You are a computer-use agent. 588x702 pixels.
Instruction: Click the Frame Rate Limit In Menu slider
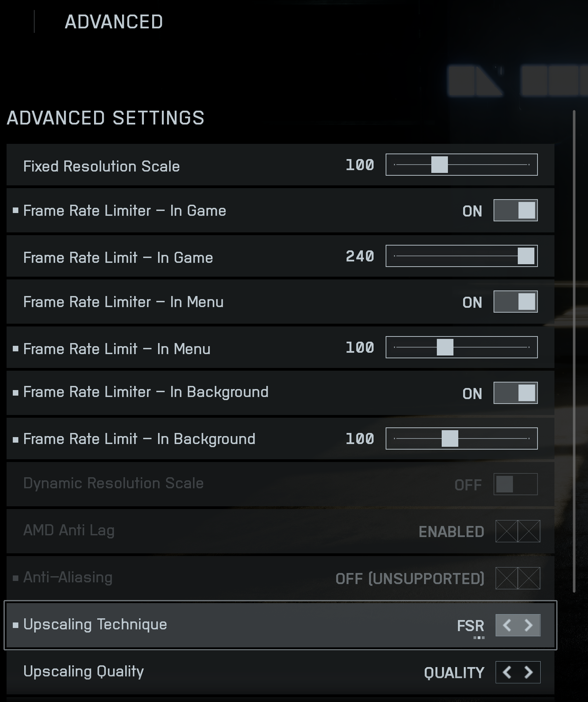coord(445,347)
